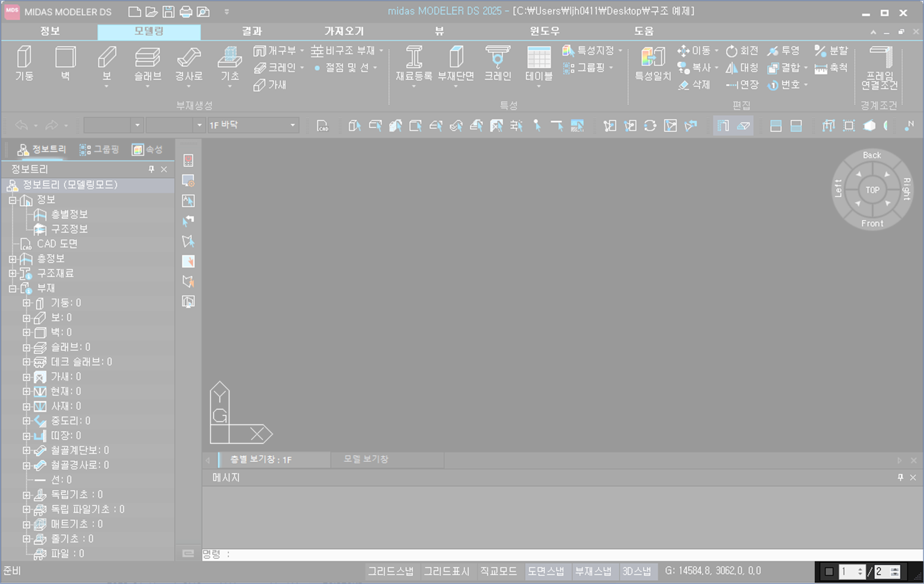Viewport: 924px width, 584px height.
Task: Open 프레임 연결조건 frame connection tool
Action: (879, 67)
